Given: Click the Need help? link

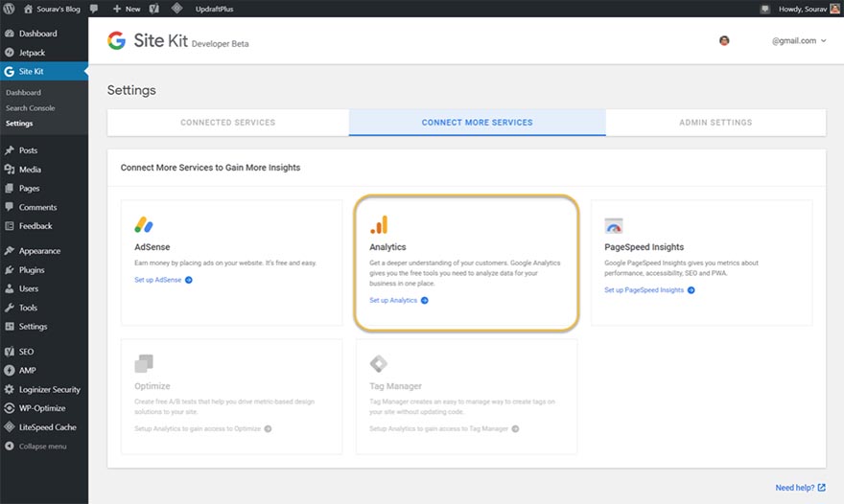Looking at the screenshot, I should (x=801, y=488).
